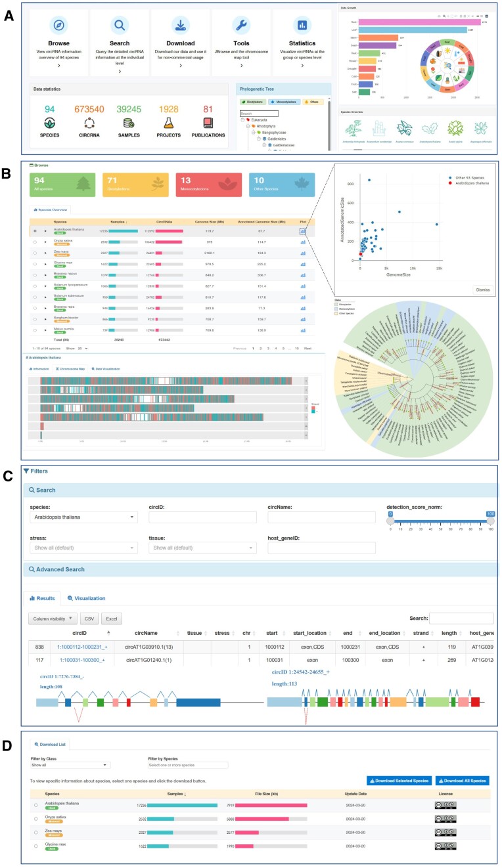This screenshot has height=868, width=502.
Task: Open plot icon for Arabidopsis thaliana row
Action: 303,231
